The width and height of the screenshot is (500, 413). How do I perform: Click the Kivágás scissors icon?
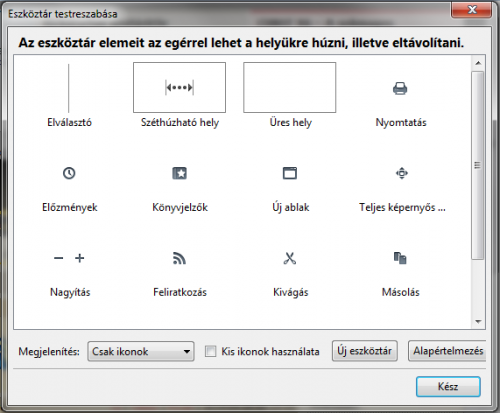290,258
